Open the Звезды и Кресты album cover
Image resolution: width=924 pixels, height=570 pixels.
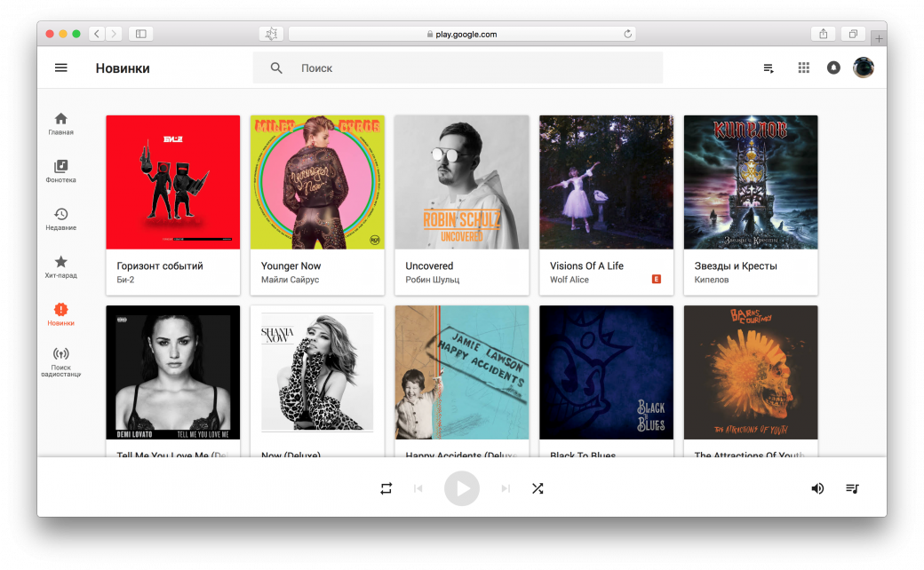(x=750, y=182)
